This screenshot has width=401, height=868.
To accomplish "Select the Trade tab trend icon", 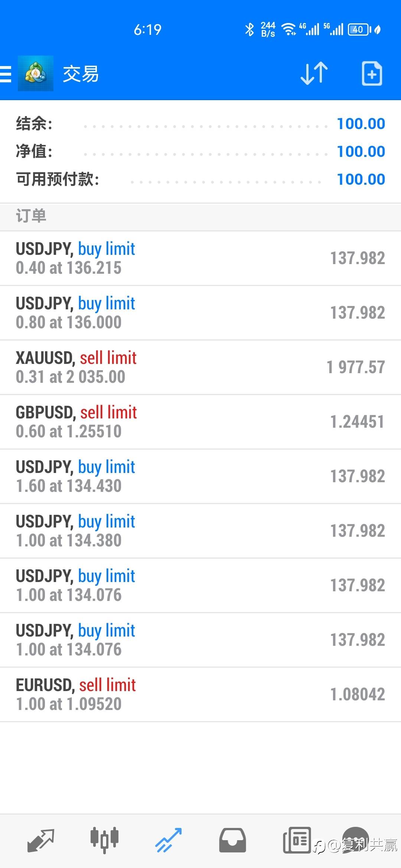I will [168, 840].
